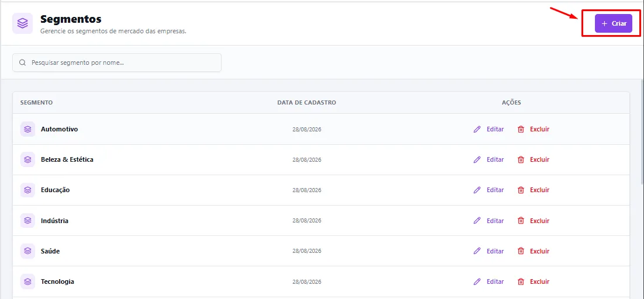Screen dimensions: 644x299
Task: Edit the Beleza & Estética segment
Action: [x=489, y=159]
